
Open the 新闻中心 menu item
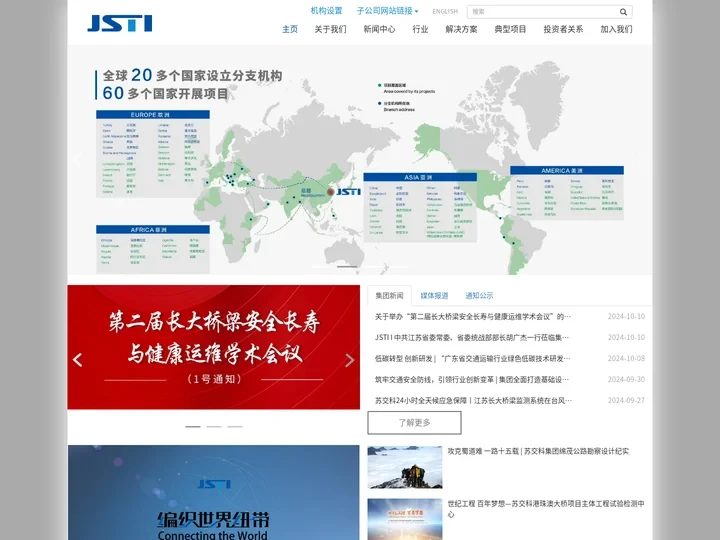pos(379,29)
